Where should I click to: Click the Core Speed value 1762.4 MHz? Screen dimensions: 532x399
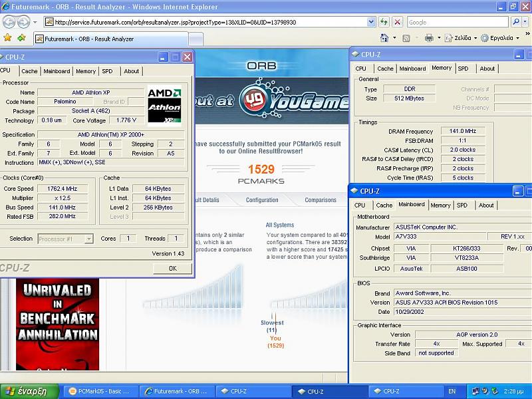(63, 189)
